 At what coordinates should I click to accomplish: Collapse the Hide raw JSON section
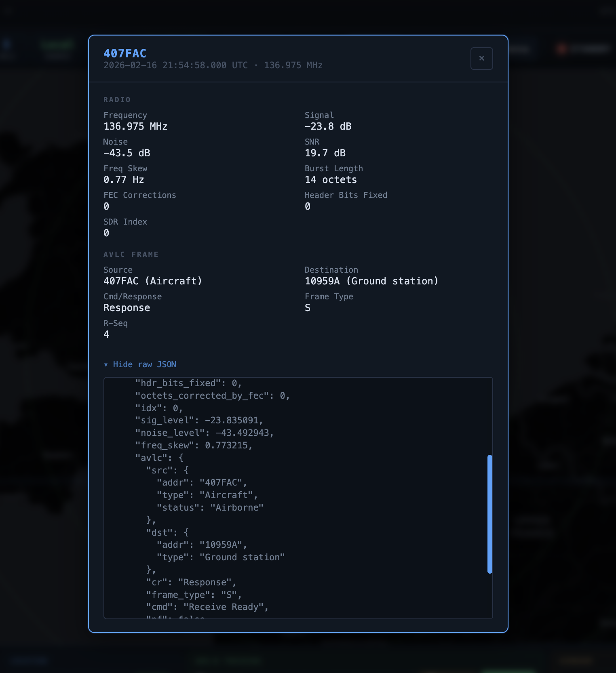[144, 364]
